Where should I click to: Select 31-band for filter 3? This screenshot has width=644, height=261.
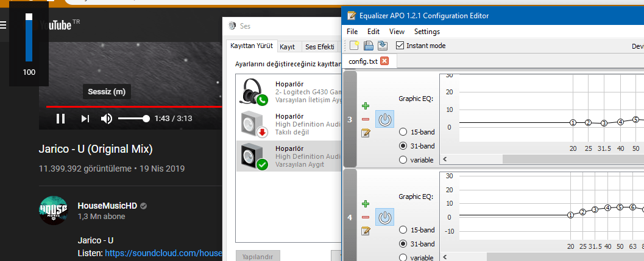(403, 145)
